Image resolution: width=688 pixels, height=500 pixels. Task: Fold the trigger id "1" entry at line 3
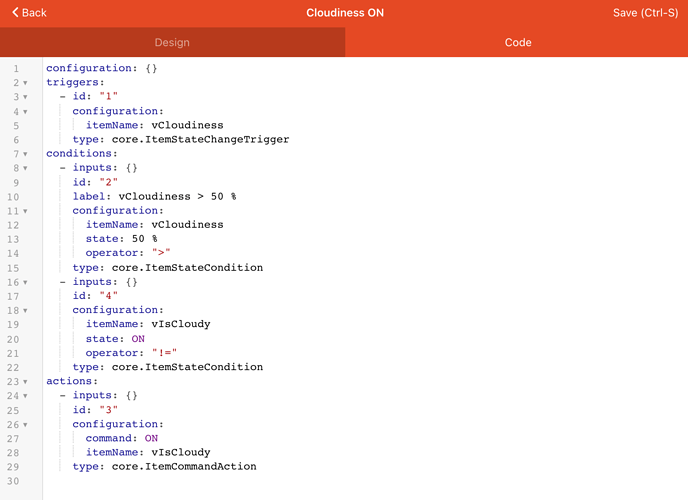pos(25,97)
